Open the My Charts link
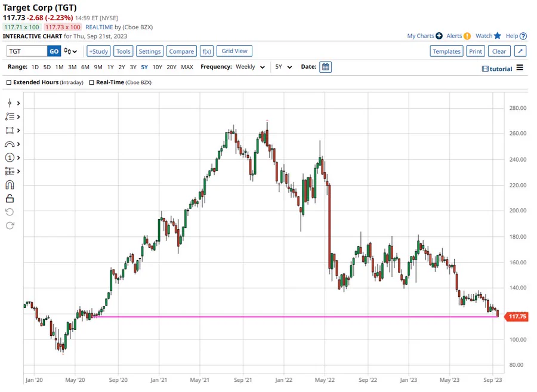The width and height of the screenshot is (537, 392). point(421,36)
